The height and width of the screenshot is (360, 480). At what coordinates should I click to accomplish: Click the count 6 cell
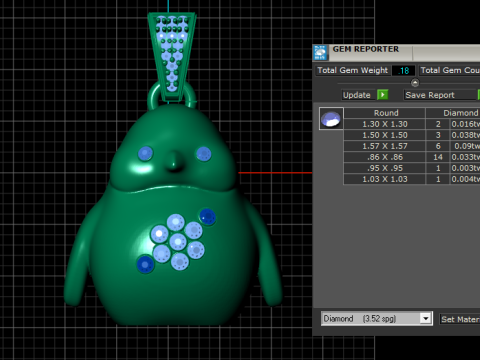438,146
